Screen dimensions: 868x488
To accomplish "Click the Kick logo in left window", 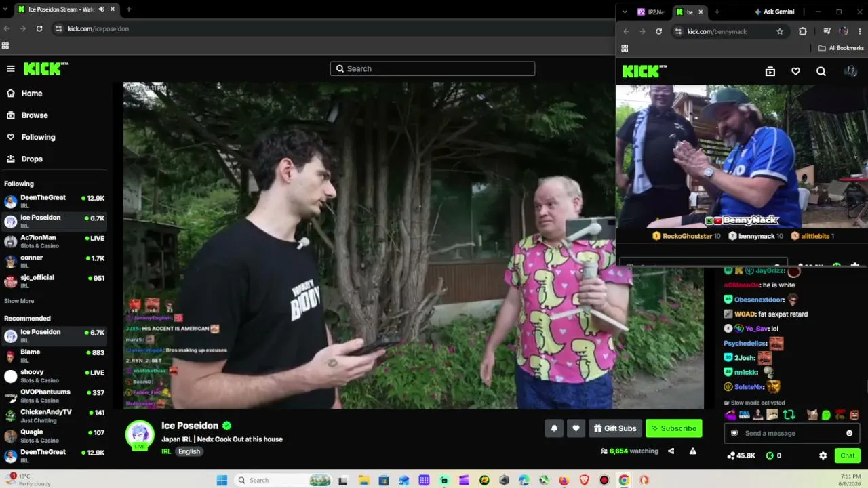I will 45,68.
